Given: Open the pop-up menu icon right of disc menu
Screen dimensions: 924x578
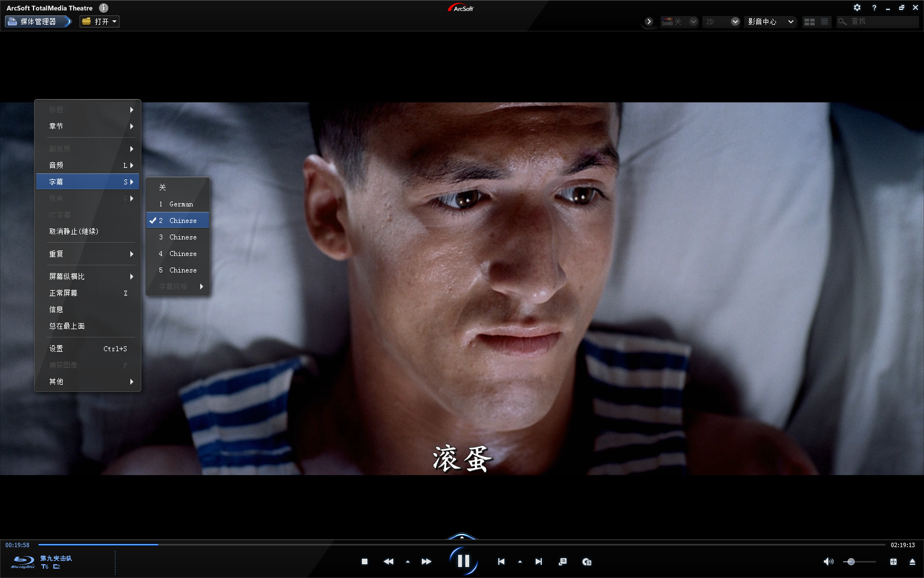Looking at the screenshot, I should 587,561.
